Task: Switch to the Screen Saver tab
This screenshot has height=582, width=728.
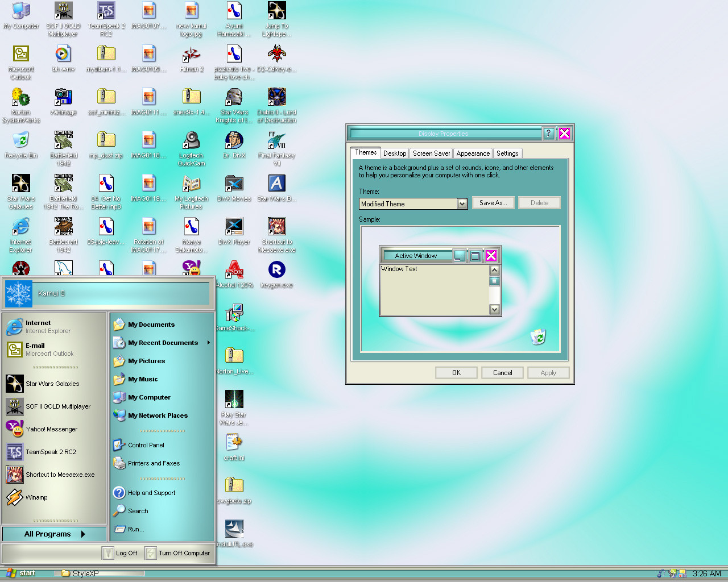Action: (431, 153)
